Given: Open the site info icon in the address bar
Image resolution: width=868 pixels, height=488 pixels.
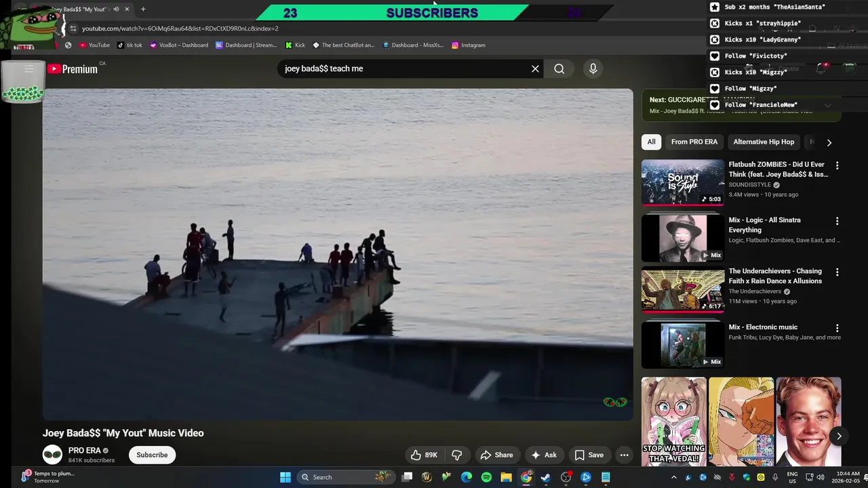Looking at the screenshot, I should [x=73, y=28].
